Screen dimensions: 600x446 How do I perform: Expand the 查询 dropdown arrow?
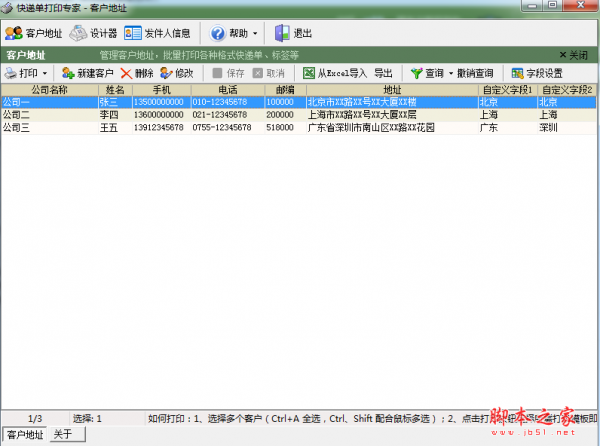[x=451, y=73]
